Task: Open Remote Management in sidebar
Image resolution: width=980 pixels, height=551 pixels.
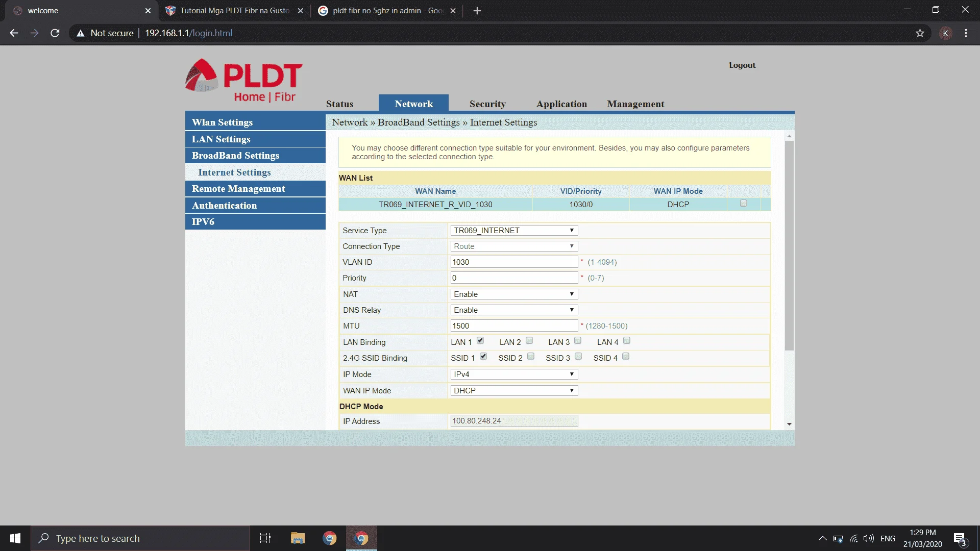Action: tap(255, 189)
